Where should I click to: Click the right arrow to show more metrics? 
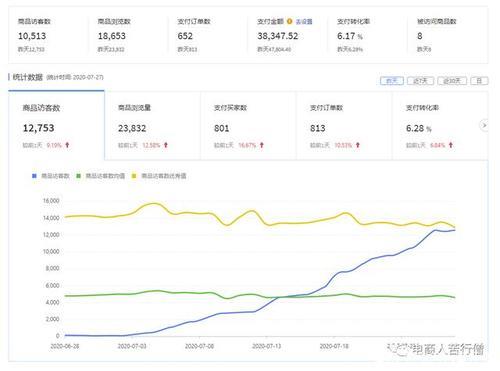pyautogui.click(x=484, y=125)
